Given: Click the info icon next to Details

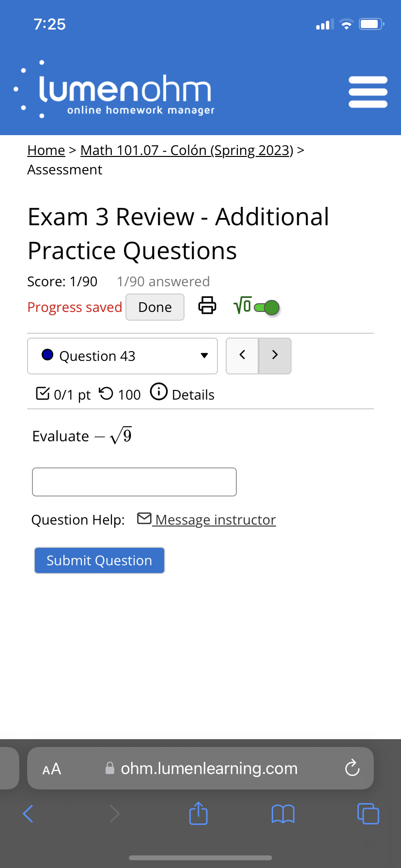Looking at the screenshot, I should point(158,392).
